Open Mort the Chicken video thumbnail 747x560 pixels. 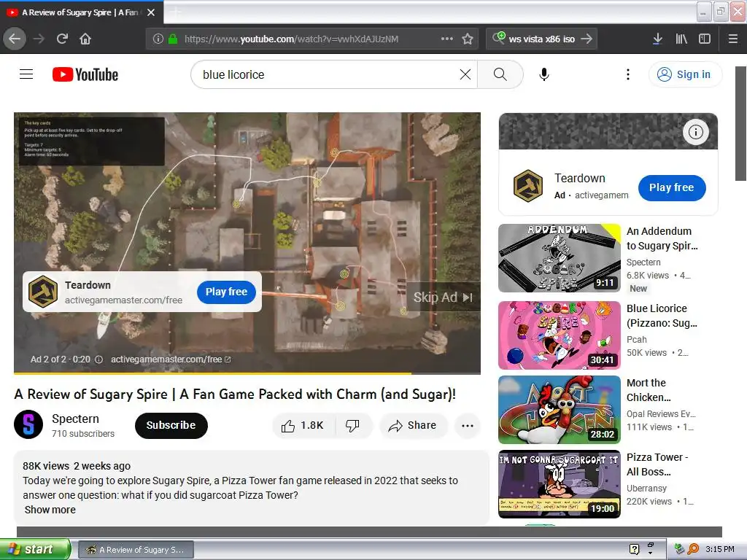(x=560, y=410)
